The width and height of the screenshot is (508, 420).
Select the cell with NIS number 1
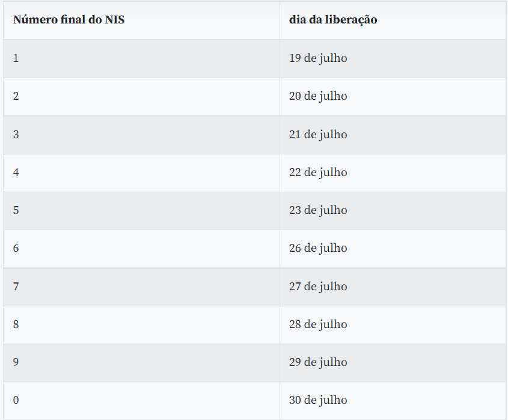click(x=142, y=59)
